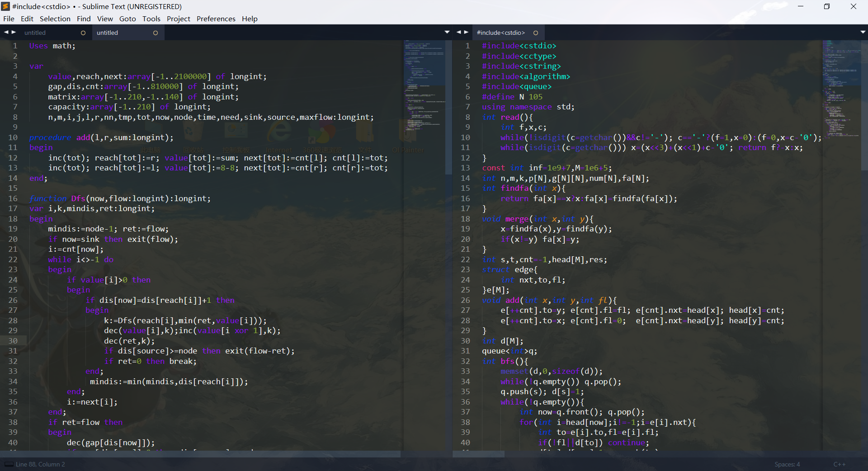This screenshot has width=868, height=471.
Task: Go to next tab in left pane
Action: coord(14,32)
